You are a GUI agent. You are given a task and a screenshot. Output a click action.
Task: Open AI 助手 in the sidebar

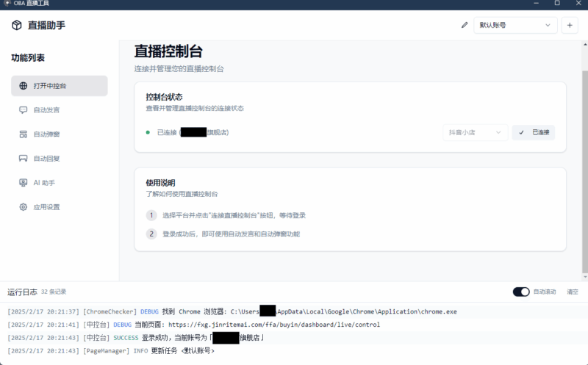pos(60,183)
